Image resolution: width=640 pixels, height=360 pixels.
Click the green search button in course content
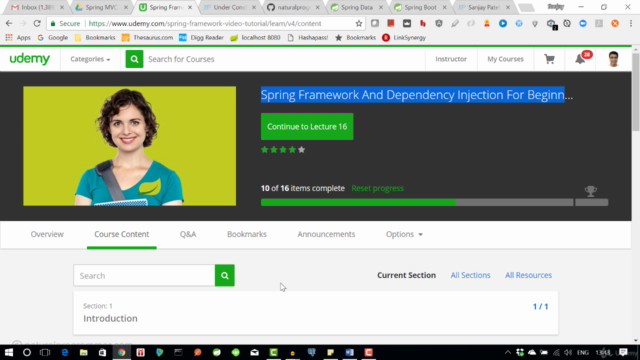tap(224, 276)
